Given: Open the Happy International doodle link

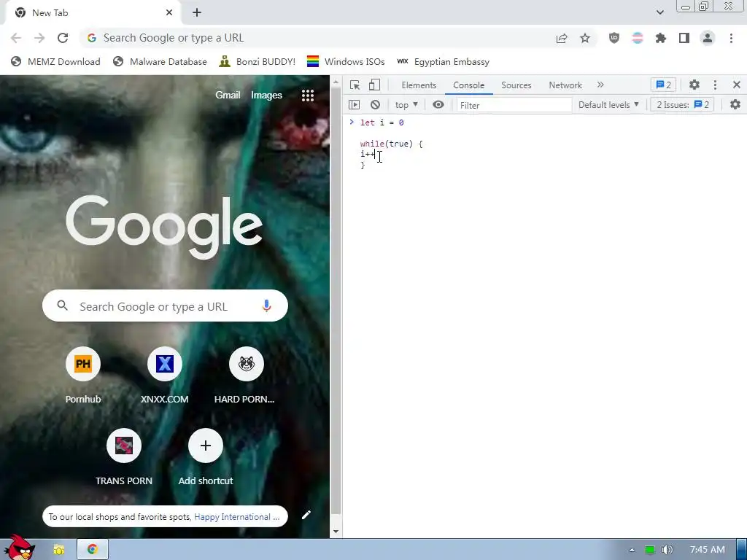Looking at the screenshot, I should tap(237, 517).
